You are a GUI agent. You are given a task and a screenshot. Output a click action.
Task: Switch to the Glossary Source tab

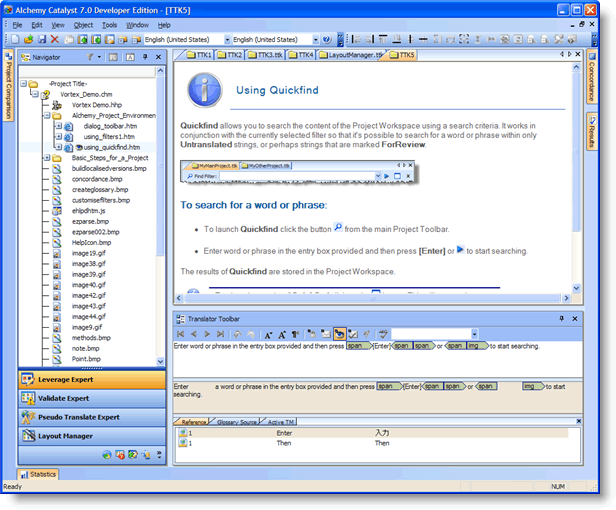click(x=236, y=422)
